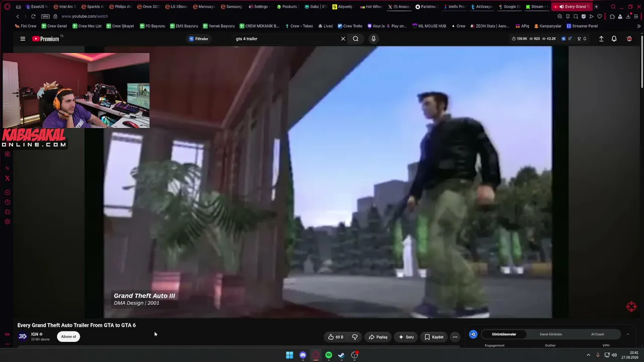Open the Fini Crew bookmark
Image resolution: width=644 pixels, height=362 pixels.
point(26,26)
